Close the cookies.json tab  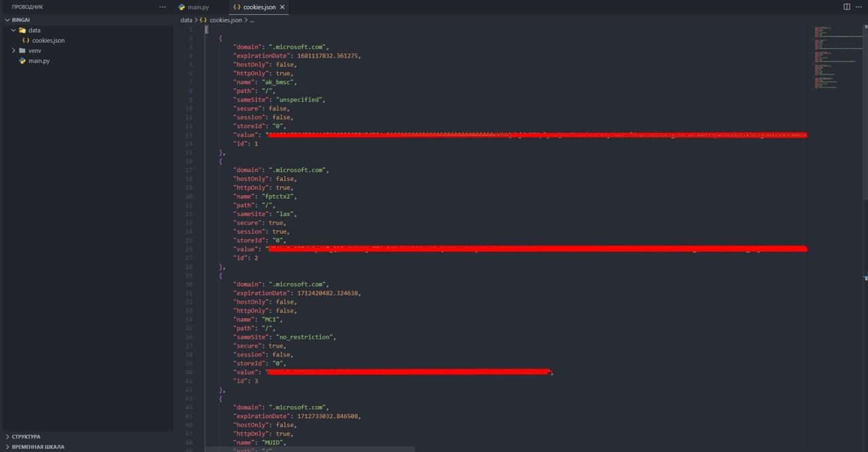click(x=282, y=7)
